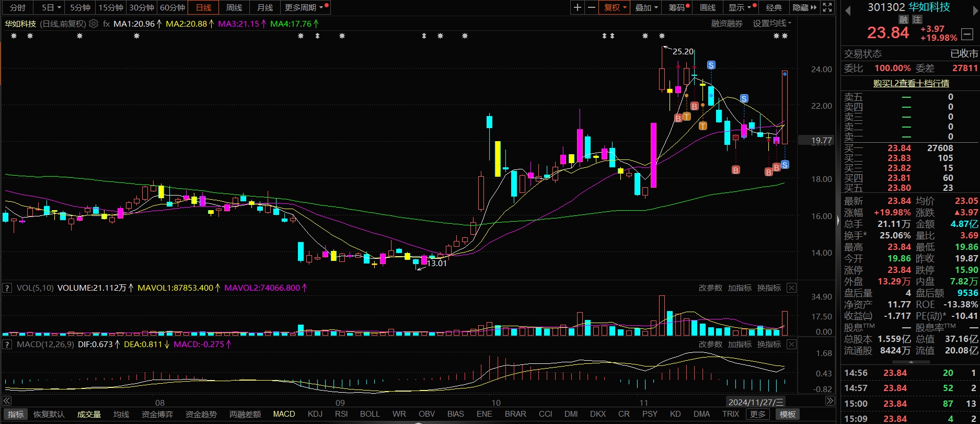Expand the 复权 dropdown

click(615, 7)
